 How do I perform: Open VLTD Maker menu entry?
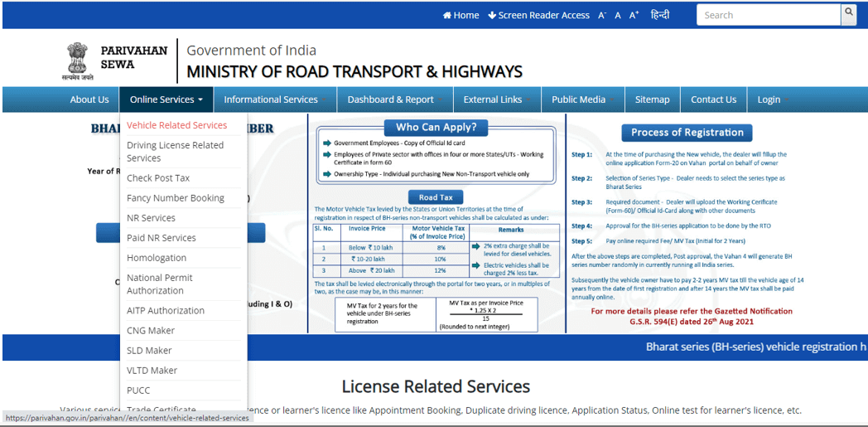click(152, 371)
